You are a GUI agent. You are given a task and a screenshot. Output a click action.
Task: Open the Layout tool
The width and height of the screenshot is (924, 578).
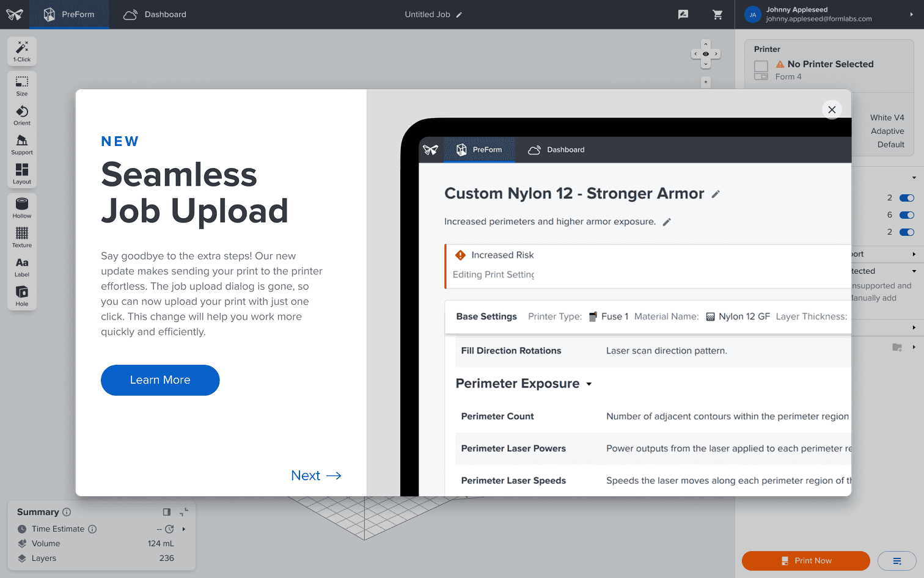coord(22,174)
